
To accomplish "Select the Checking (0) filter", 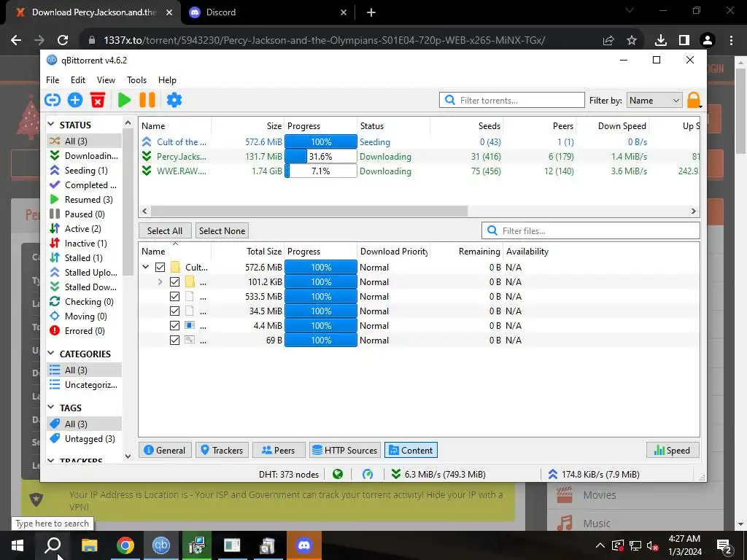I will pos(85,301).
